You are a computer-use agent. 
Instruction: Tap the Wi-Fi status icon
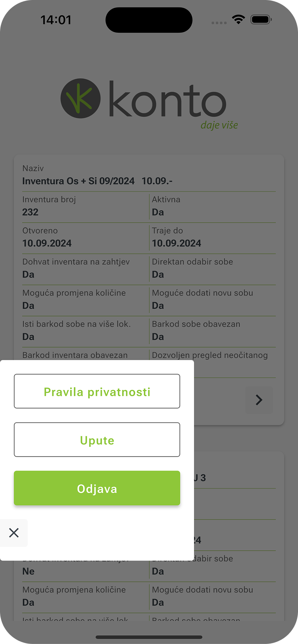[x=238, y=19]
